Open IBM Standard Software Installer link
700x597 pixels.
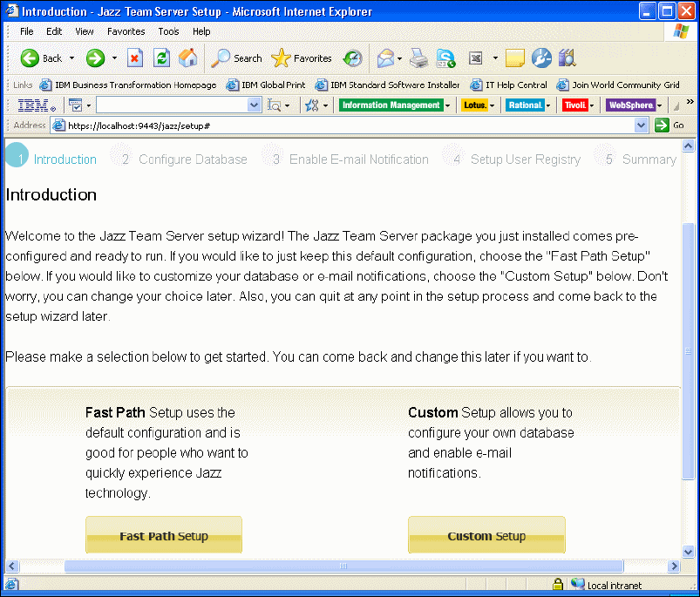coord(387,85)
